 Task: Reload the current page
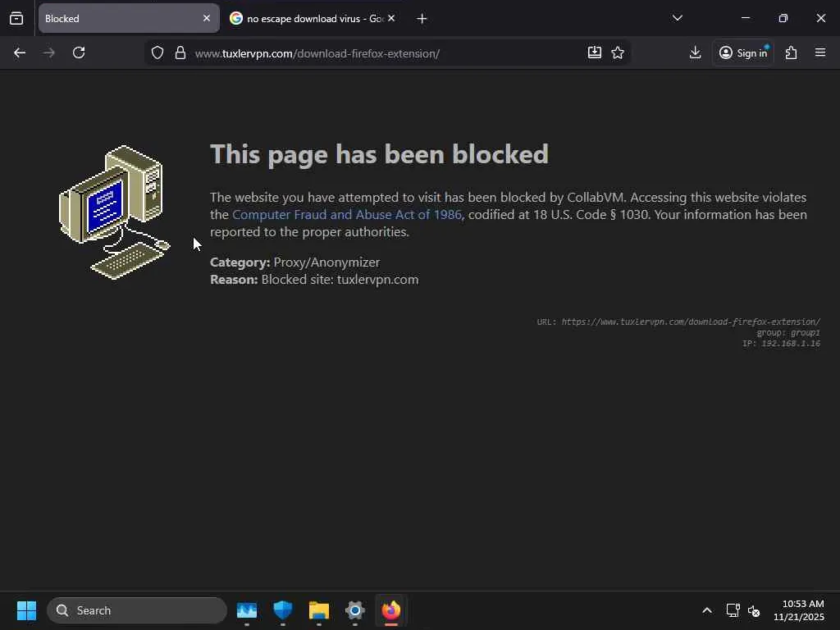79,52
